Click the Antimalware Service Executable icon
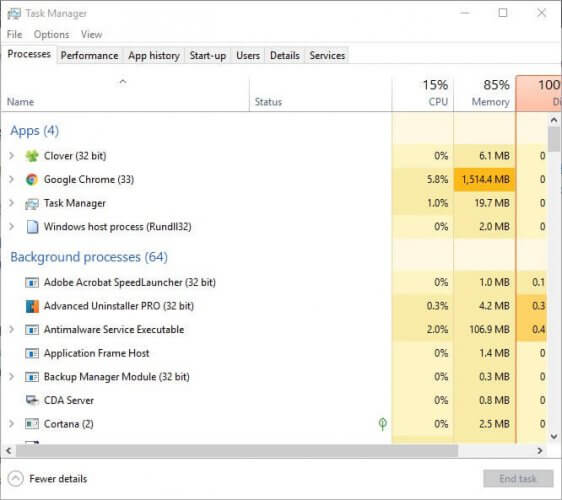562x500 pixels. coord(32,329)
